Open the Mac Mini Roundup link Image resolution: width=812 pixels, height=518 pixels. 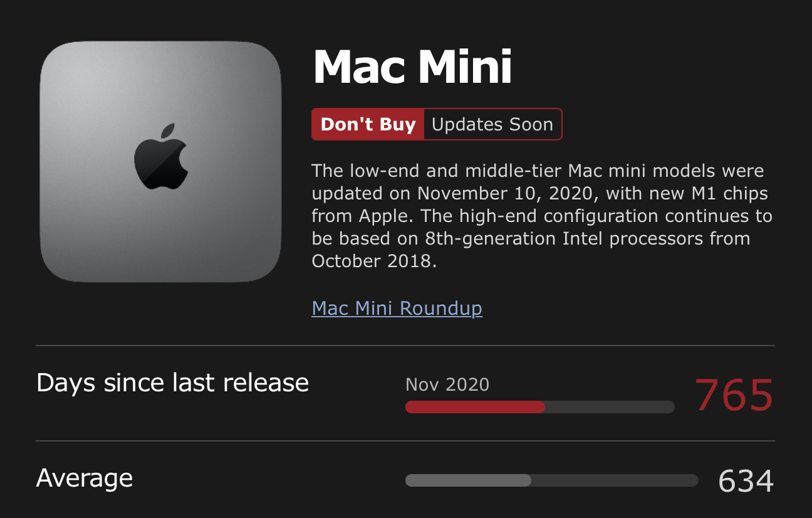(397, 309)
